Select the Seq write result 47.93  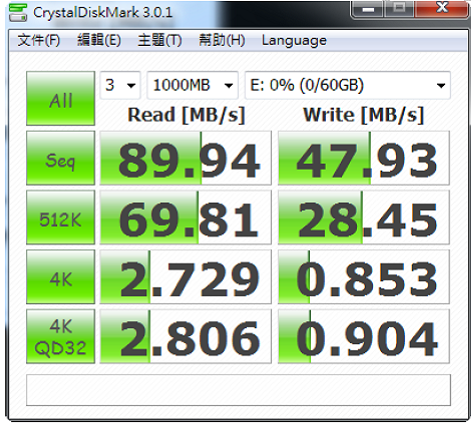[x=364, y=158]
